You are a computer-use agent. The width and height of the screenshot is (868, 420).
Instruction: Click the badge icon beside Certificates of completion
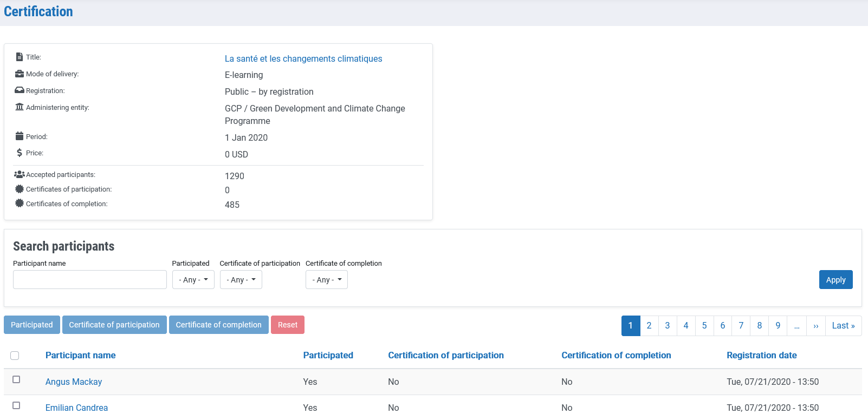tap(20, 204)
